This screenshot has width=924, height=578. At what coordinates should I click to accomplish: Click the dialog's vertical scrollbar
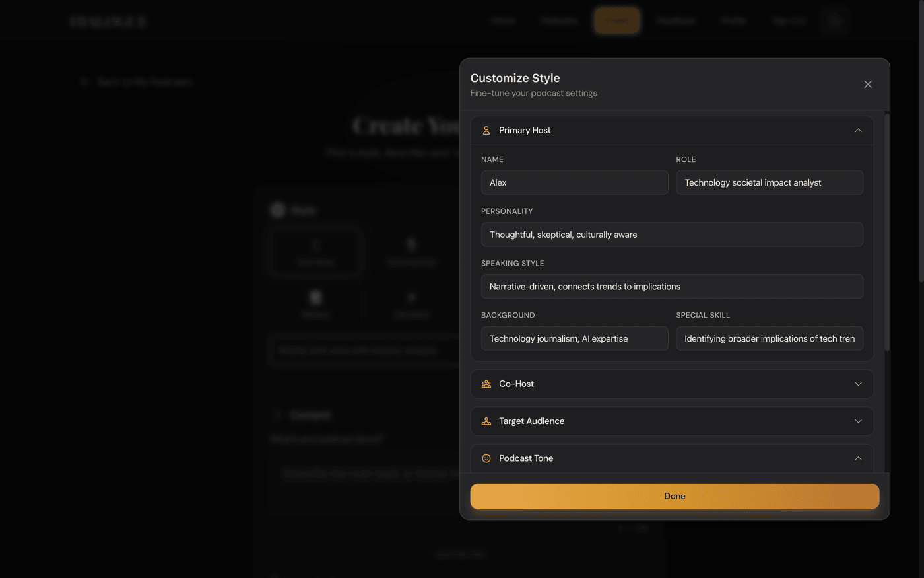886,231
